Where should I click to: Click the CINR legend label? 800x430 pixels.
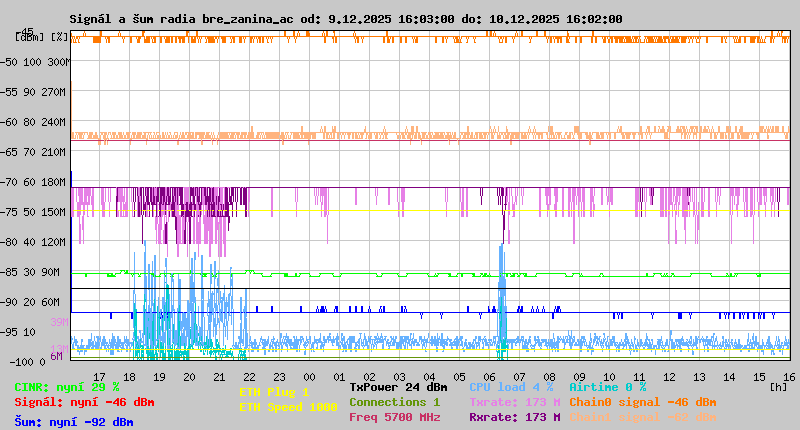click(x=67, y=386)
